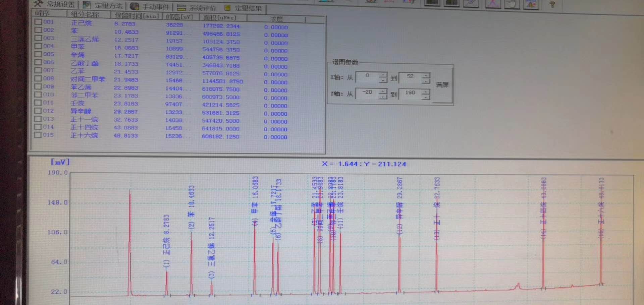This screenshot has width=644, height=305.
Task: Click the 定量方法 tab icon
Action: click(x=87, y=5)
